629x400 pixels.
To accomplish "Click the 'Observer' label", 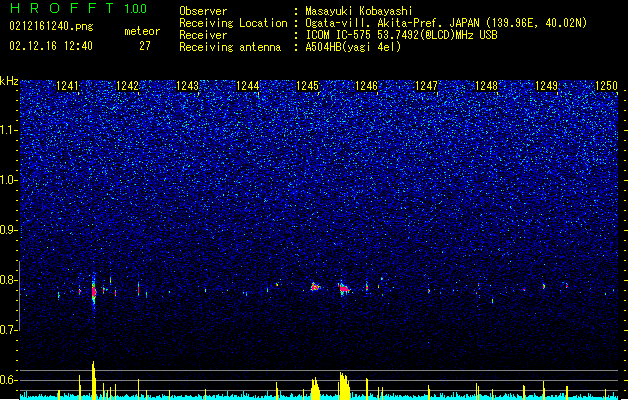I will coord(203,11).
